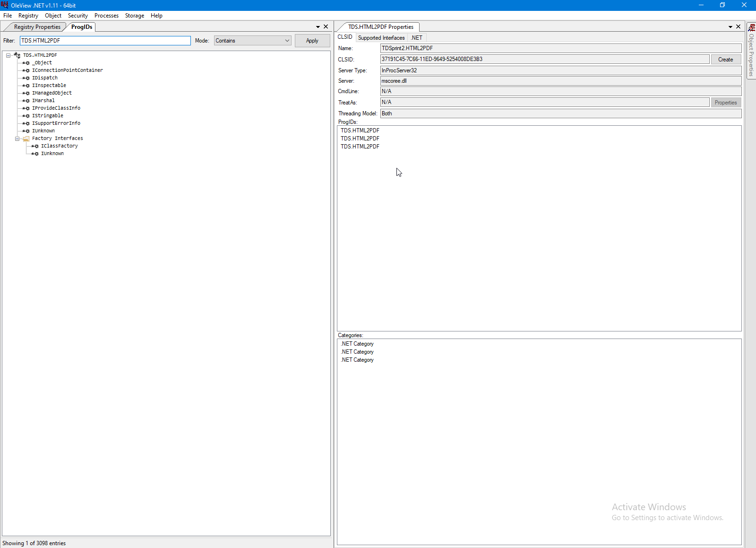
Task: Click the Threading Model field showing Both
Action: (561, 113)
